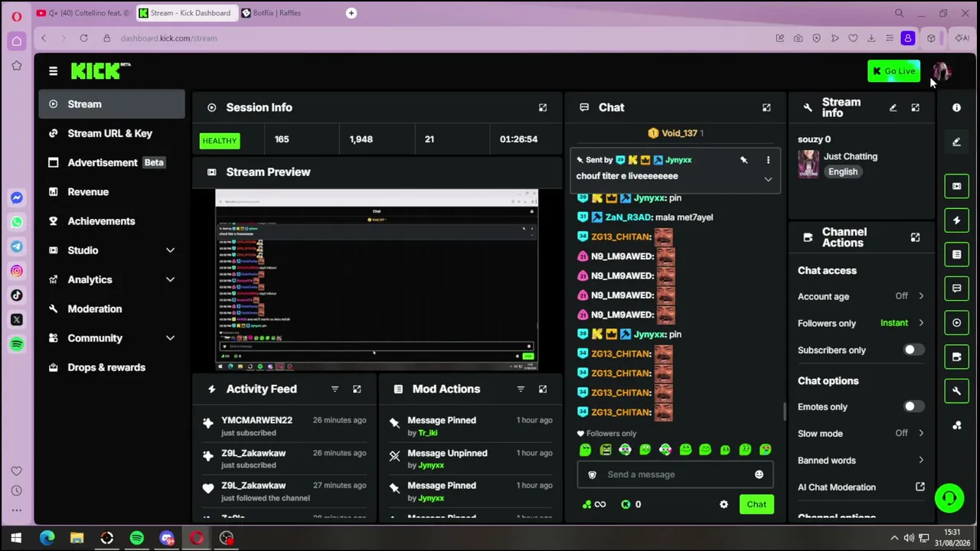Image resolution: width=980 pixels, height=551 pixels.
Task: Open the emoji picker in chat
Action: click(759, 474)
